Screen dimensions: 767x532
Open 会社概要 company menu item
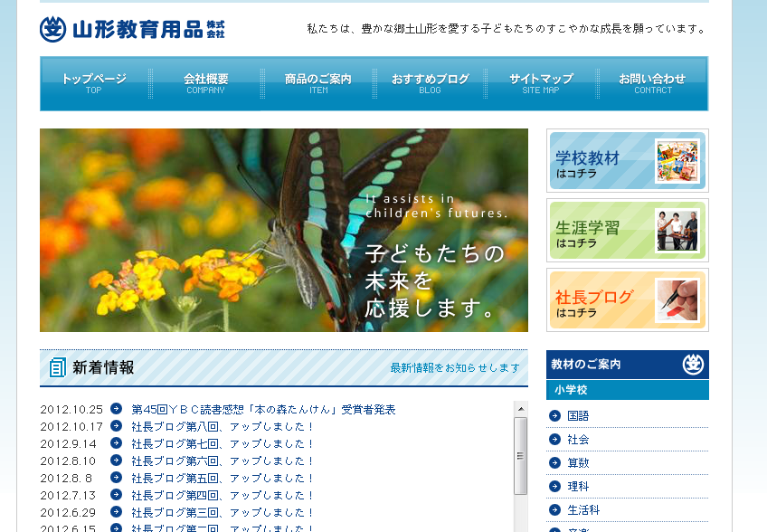[x=206, y=83]
